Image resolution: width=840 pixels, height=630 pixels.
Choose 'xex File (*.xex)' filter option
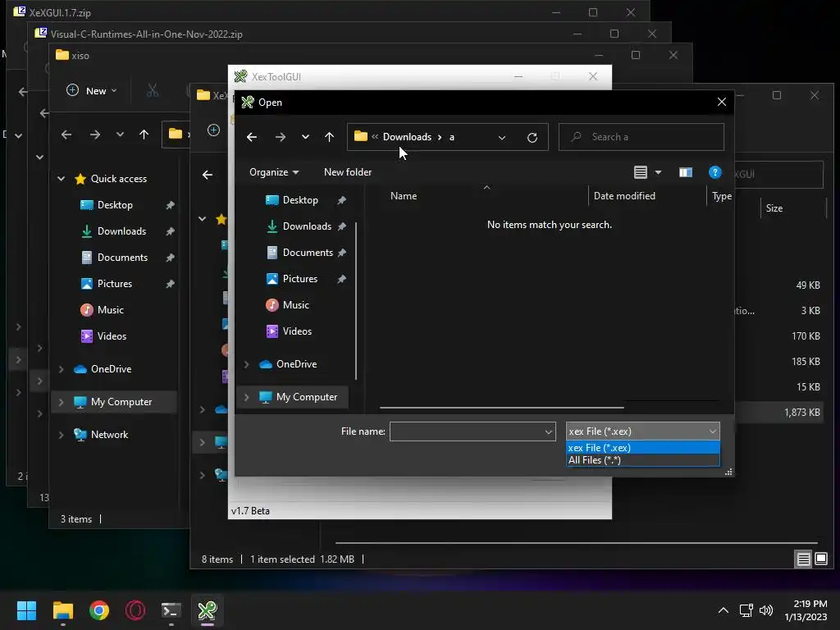pos(643,448)
